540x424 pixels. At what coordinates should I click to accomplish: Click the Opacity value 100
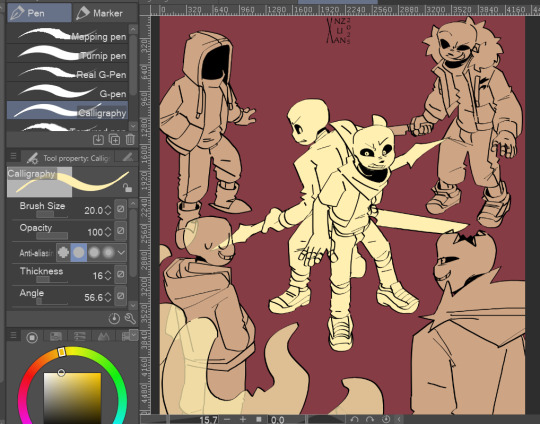click(95, 232)
